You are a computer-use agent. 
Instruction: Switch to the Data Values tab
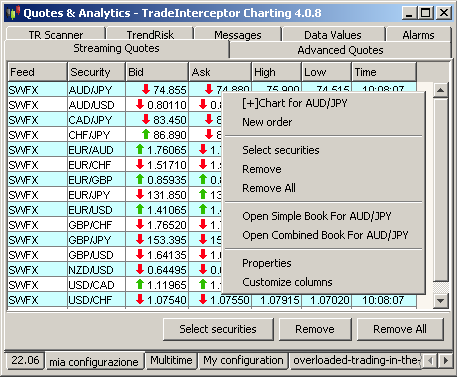[x=333, y=34]
